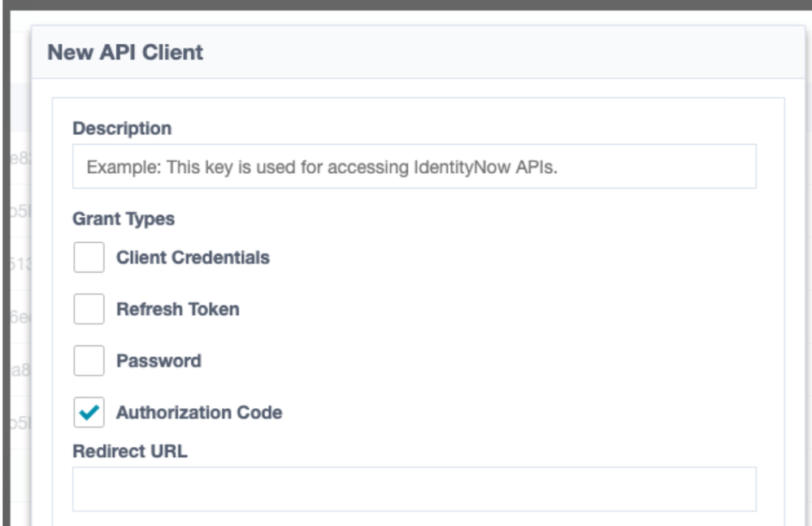Click the Redirect URL field label

pos(129,451)
